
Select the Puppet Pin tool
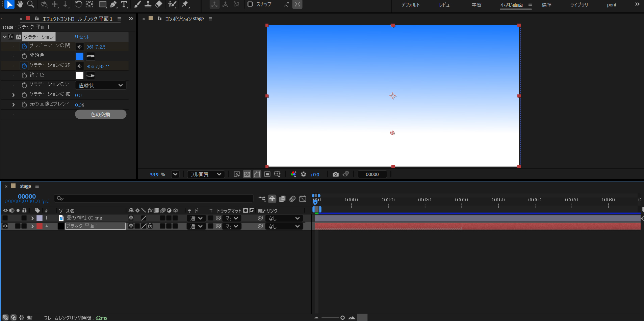(185, 4)
